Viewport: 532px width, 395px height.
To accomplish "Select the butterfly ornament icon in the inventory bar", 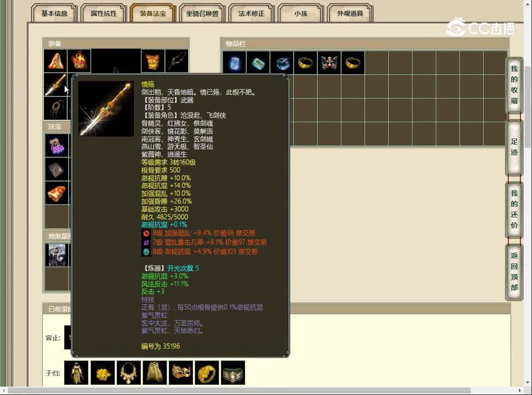I will (329, 62).
